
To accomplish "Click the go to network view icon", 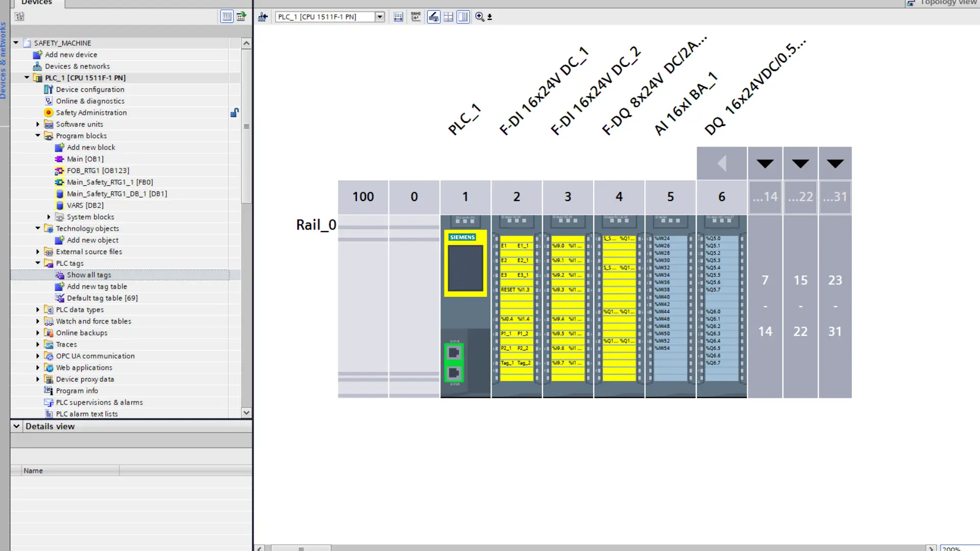I will point(263,17).
